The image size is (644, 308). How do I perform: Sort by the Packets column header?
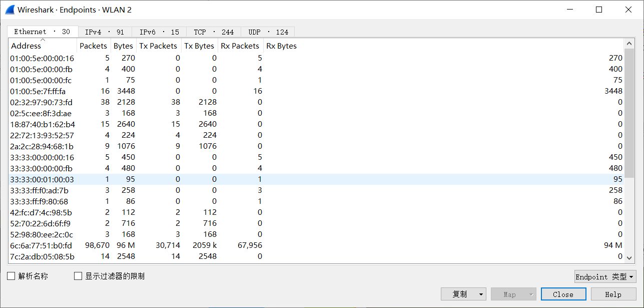coord(93,46)
